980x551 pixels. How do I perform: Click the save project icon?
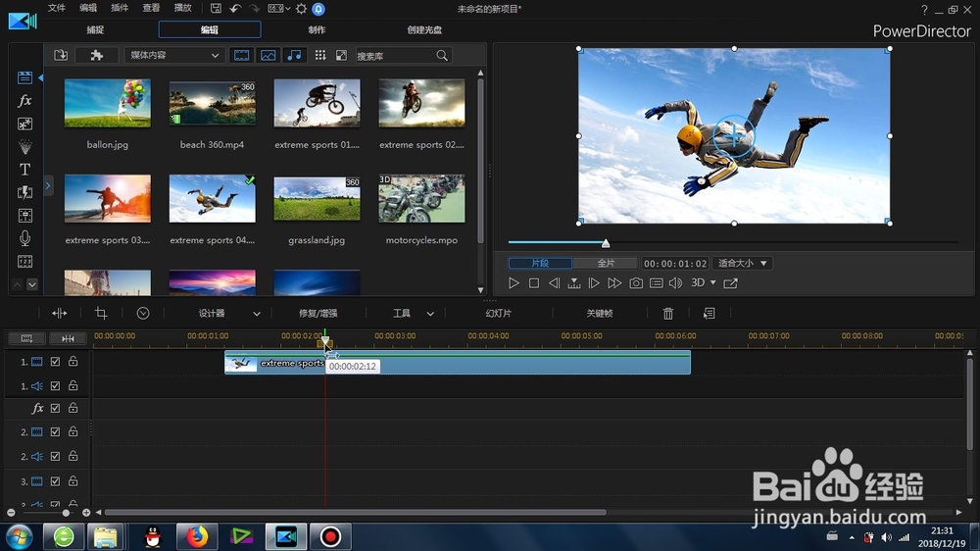click(216, 9)
